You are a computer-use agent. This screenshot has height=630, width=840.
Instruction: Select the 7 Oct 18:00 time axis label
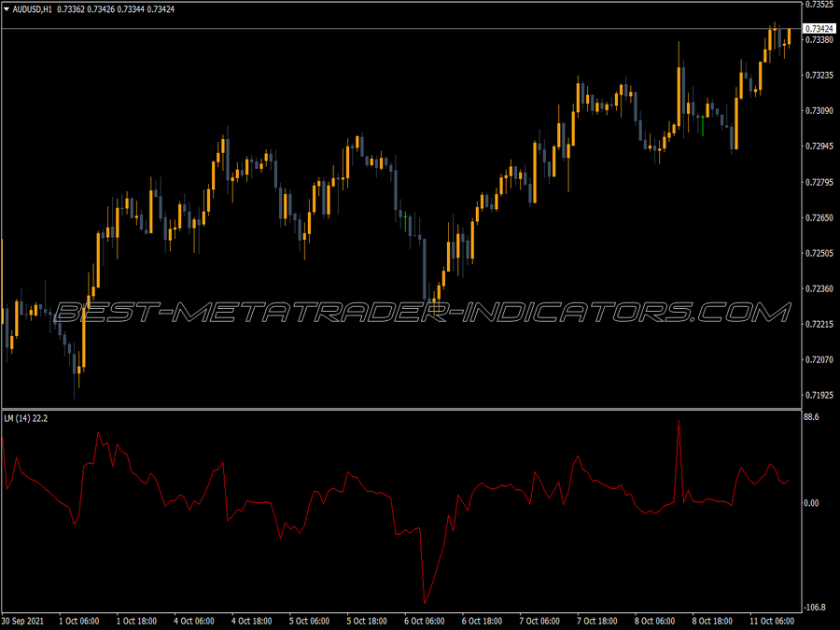click(596, 621)
